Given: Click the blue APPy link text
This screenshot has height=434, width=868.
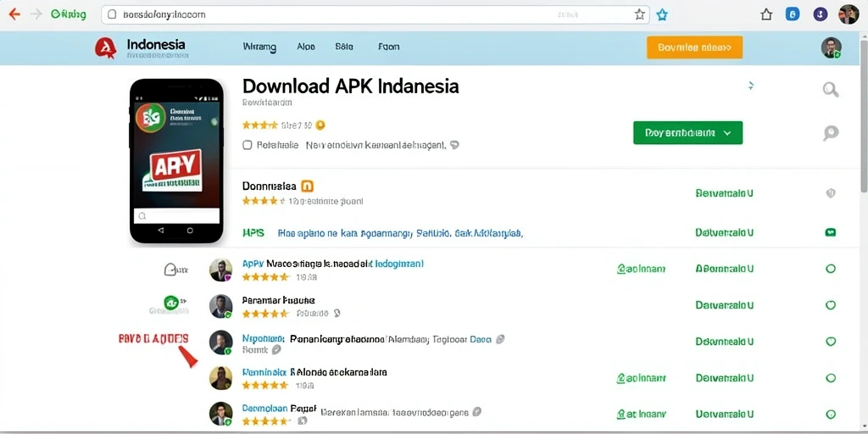Looking at the screenshot, I should pos(253,264).
